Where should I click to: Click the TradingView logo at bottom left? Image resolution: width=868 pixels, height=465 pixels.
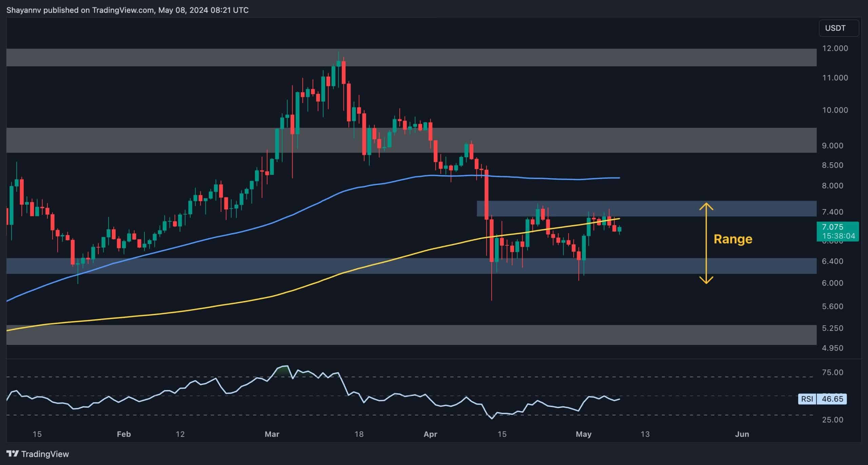[x=38, y=454]
